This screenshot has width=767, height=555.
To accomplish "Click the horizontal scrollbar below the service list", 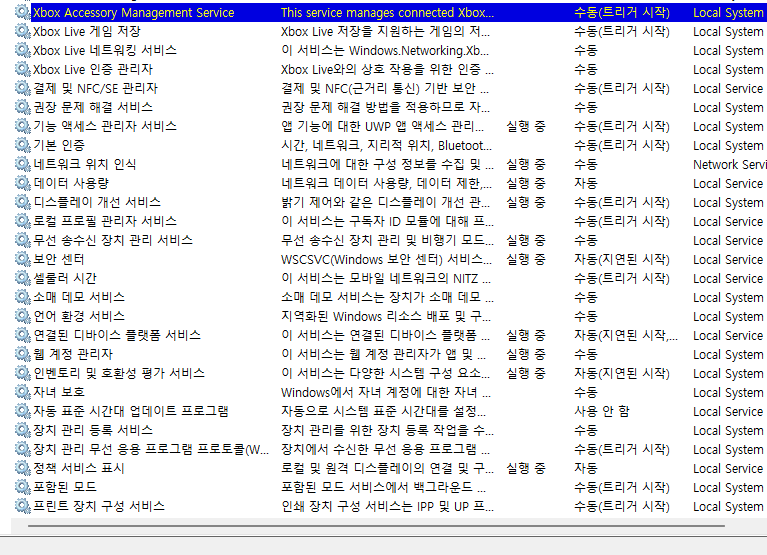I will (x=376, y=526).
